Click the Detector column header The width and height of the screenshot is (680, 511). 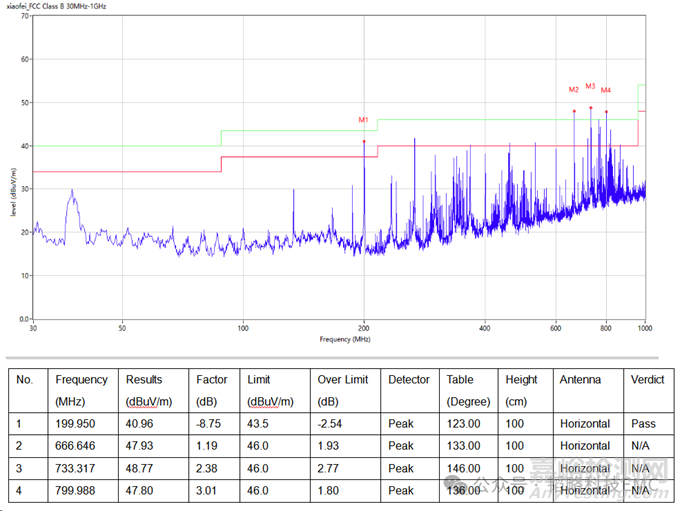(408, 380)
